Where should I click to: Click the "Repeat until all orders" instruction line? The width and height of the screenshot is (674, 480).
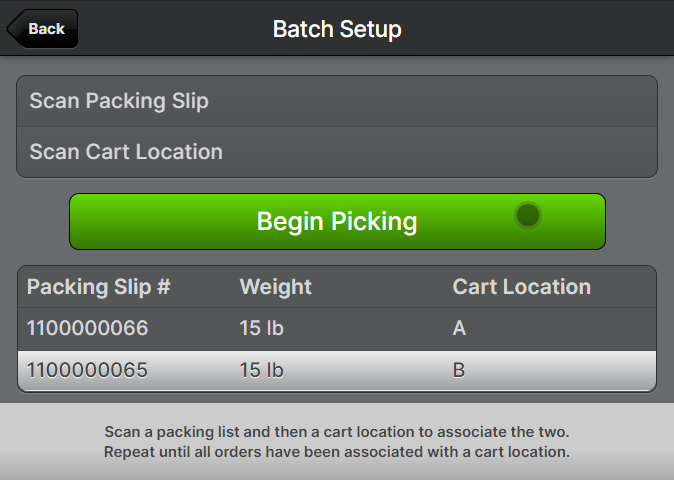point(337,452)
